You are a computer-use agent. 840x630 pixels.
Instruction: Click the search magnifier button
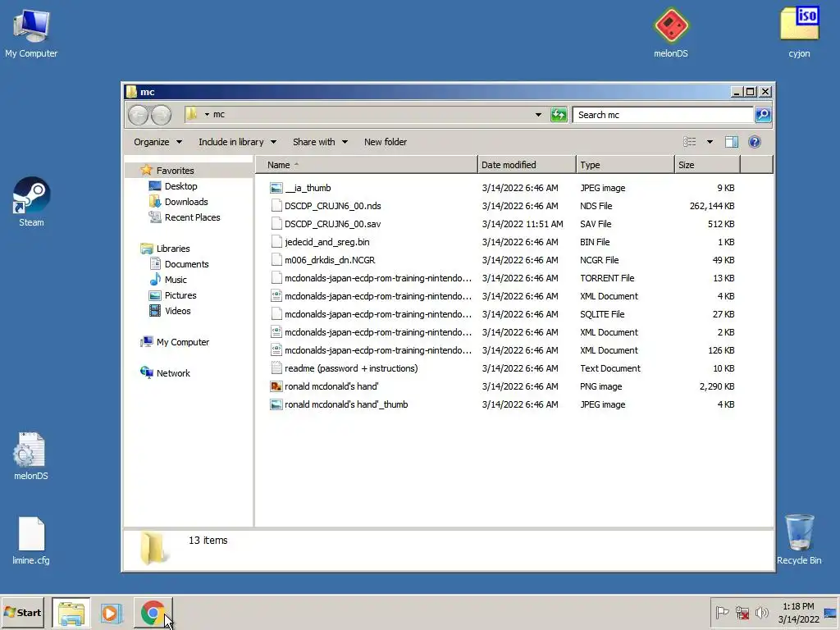[762, 115]
